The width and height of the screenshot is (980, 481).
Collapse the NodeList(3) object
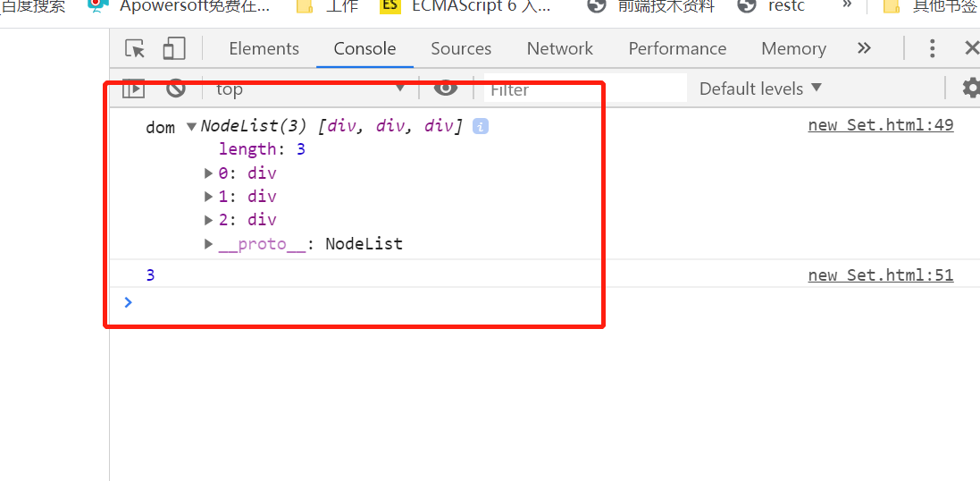pyautogui.click(x=192, y=127)
